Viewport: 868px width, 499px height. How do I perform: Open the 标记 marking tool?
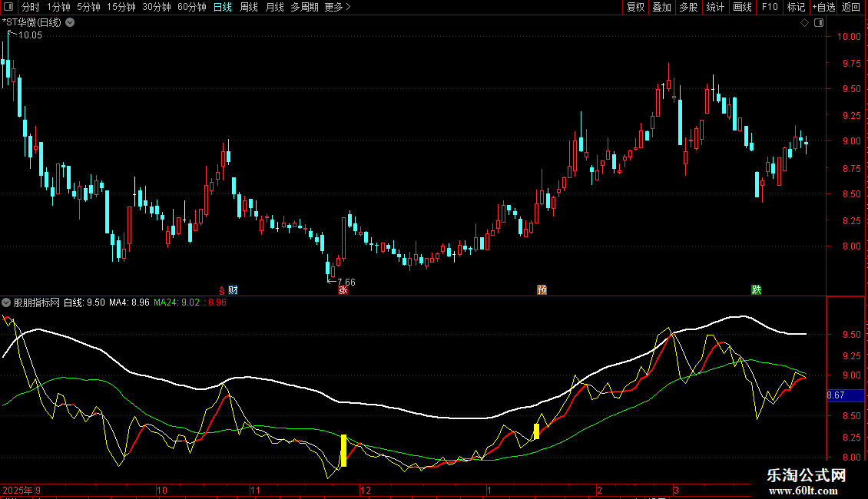(796, 7)
